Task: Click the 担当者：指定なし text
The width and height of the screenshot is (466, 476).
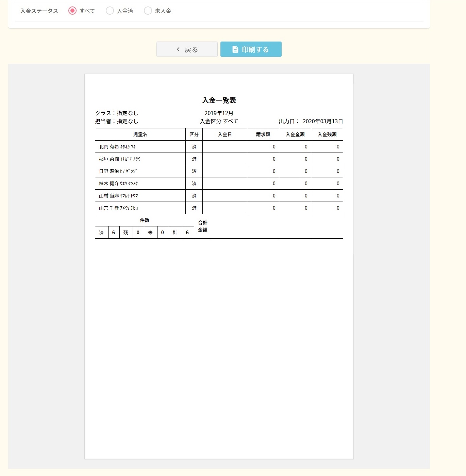Action: (117, 121)
